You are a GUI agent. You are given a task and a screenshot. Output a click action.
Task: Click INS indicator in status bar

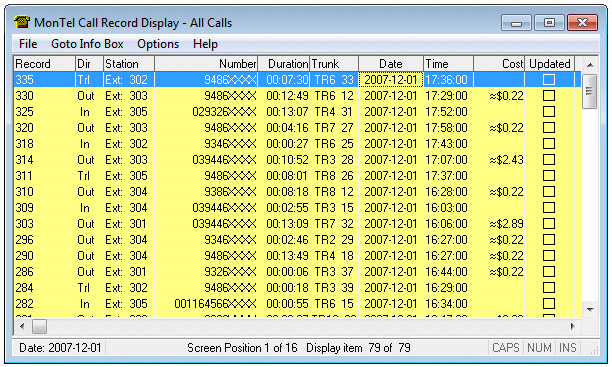coord(568,347)
